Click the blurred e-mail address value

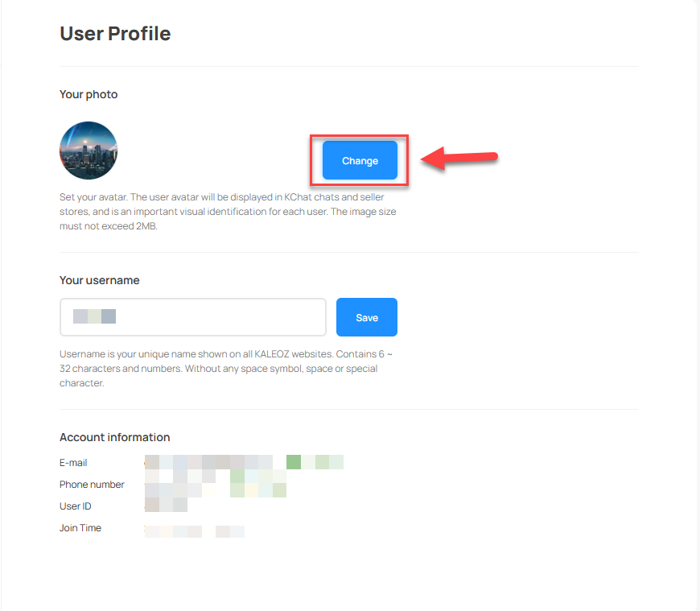(244, 462)
